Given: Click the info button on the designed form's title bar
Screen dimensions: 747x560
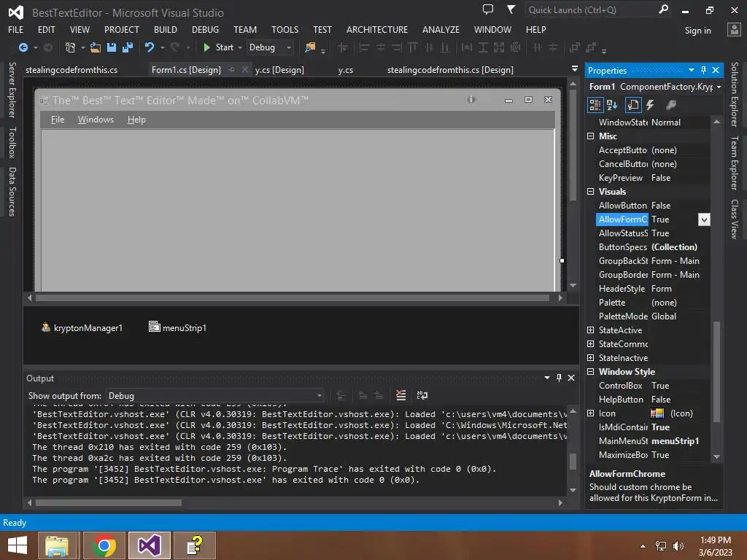Looking at the screenshot, I should (x=471, y=99).
